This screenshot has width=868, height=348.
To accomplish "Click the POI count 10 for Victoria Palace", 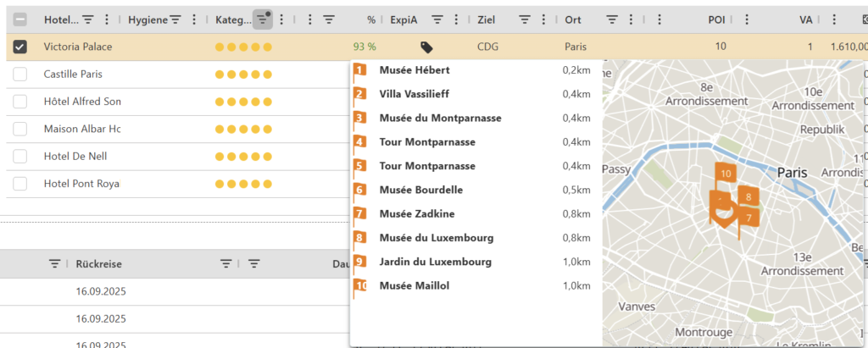I will (x=721, y=47).
